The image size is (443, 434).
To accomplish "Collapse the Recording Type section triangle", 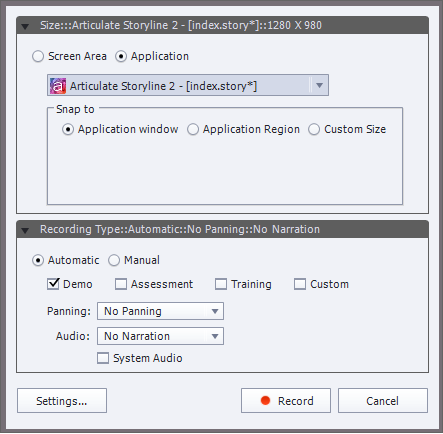I will pyautogui.click(x=25, y=230).
